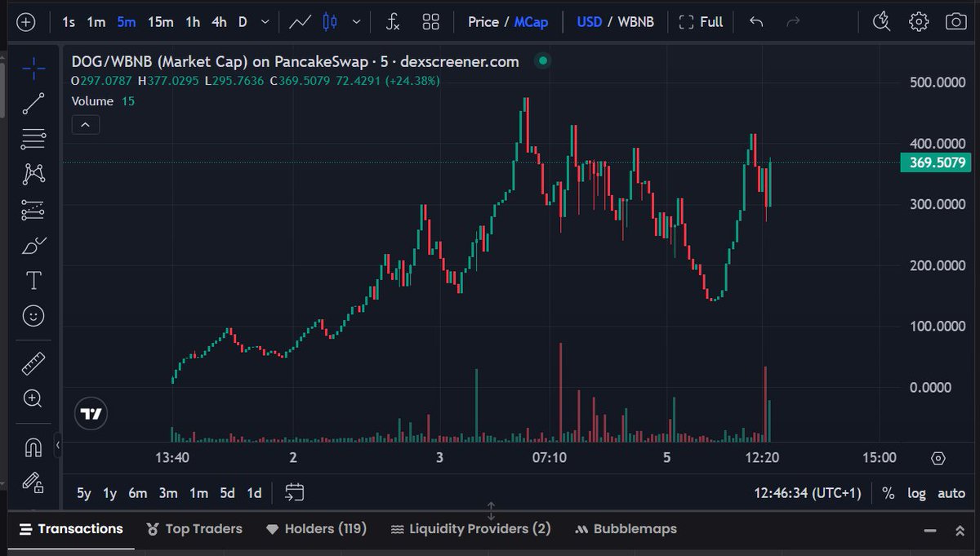Select the D daily timeframe
The image size is (980, 556).
click(243, 22)
